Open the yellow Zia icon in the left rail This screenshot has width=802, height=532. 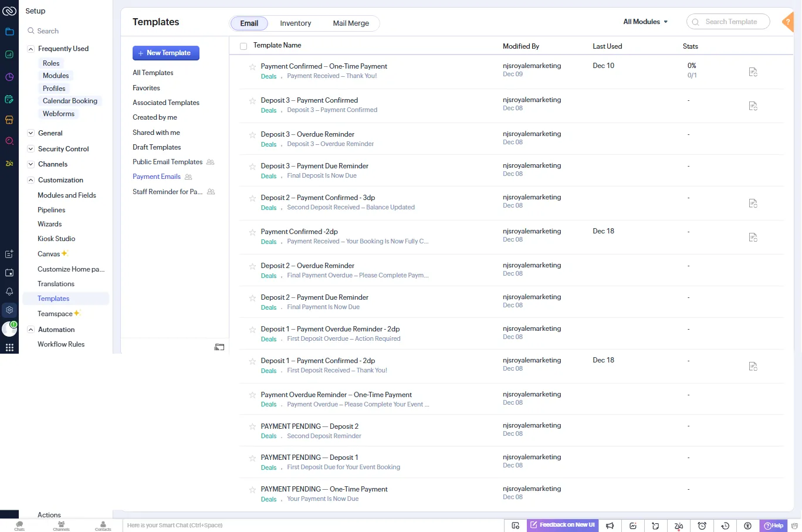[9, 164]
